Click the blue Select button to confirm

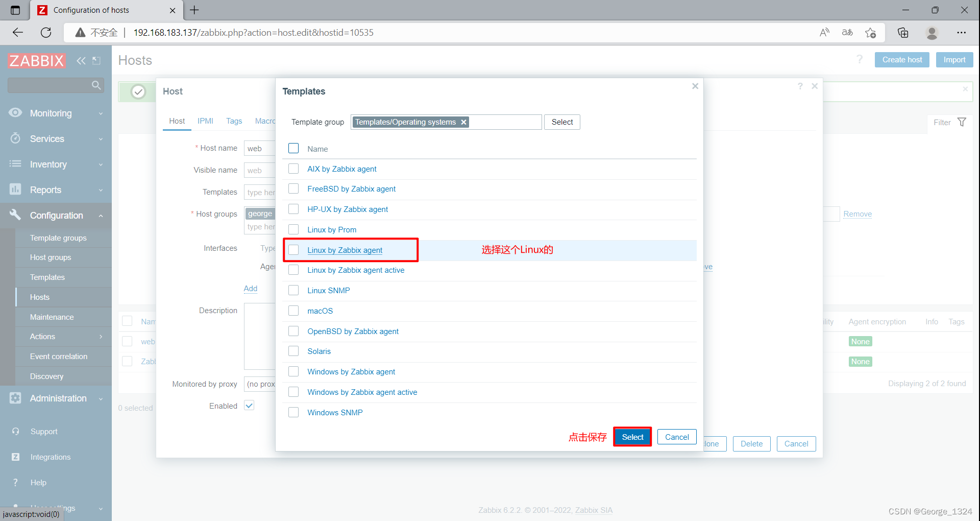[x=632, y=437]
